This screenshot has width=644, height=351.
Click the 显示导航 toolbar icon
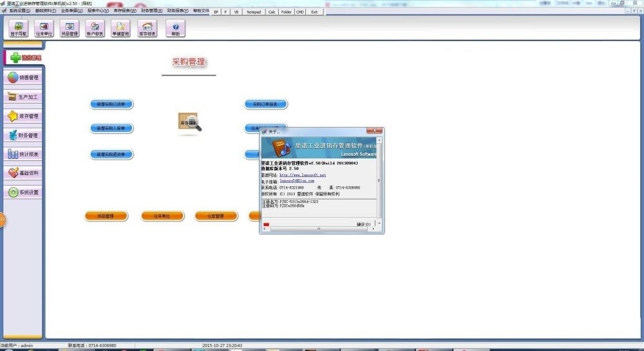(19, 28)
